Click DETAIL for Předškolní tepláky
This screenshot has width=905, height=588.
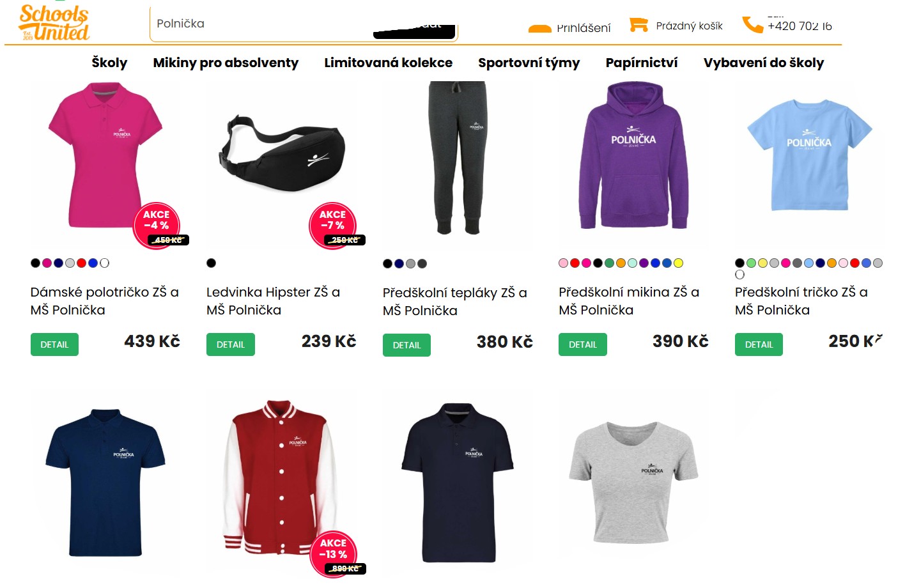click(x=406, y=345)
